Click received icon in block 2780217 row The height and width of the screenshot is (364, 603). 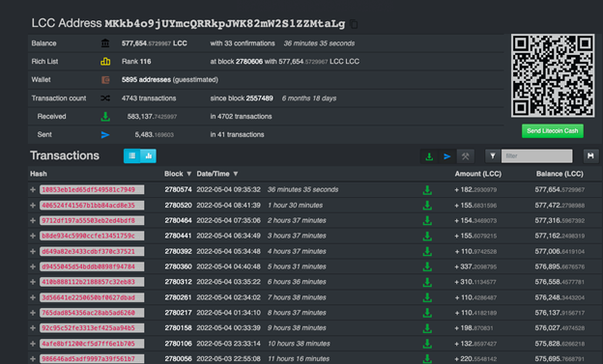point(427,313)
